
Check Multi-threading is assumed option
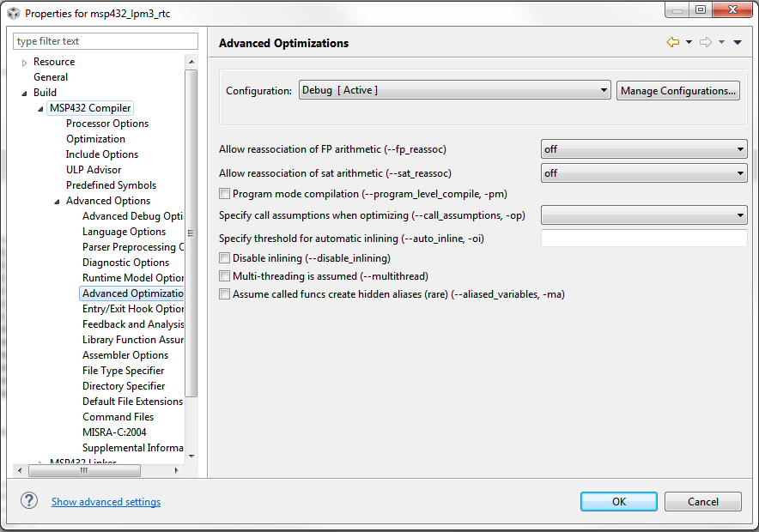pos(225,276)
